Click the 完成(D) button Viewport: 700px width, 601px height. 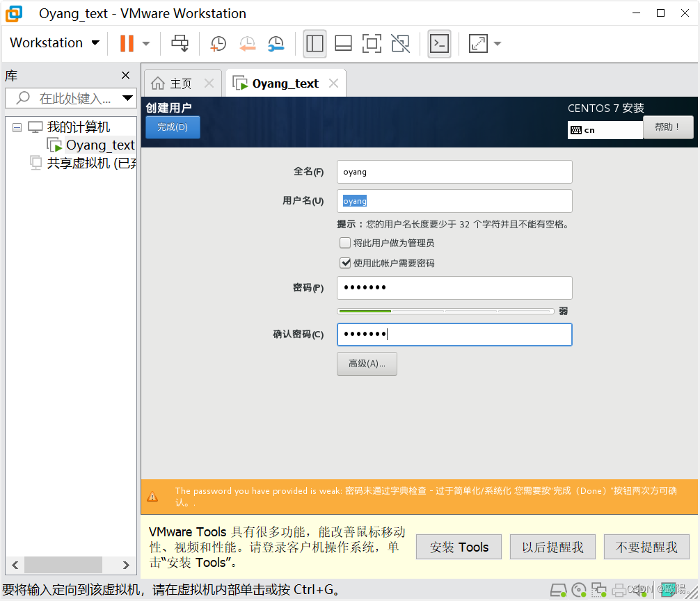(173, 127)
